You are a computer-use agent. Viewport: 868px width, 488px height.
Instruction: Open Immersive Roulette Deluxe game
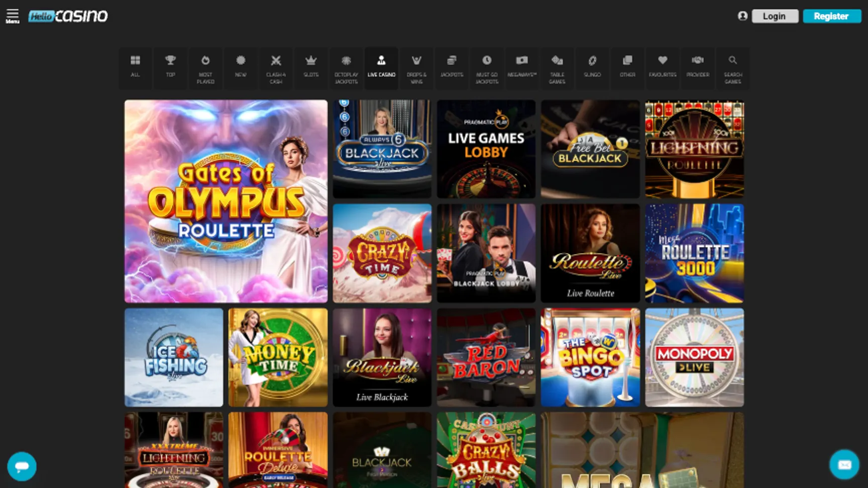click(278, 450)
